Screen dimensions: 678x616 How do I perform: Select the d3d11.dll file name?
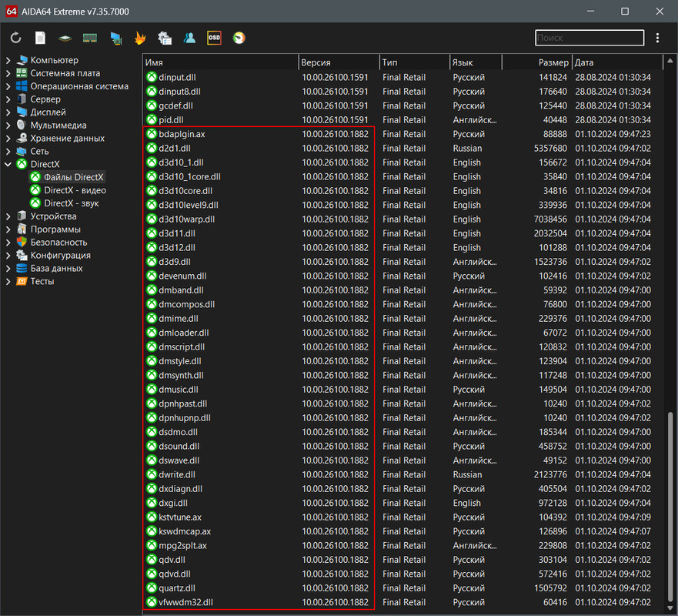pyautogui.click(x=177, y=233)
